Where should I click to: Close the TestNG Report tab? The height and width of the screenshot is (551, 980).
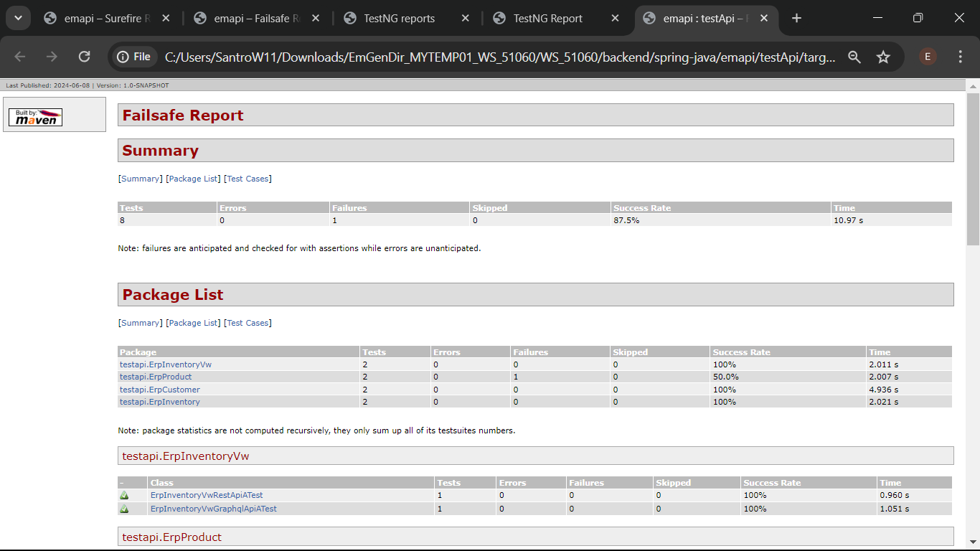pyautogui.click(x=615, y=18)
